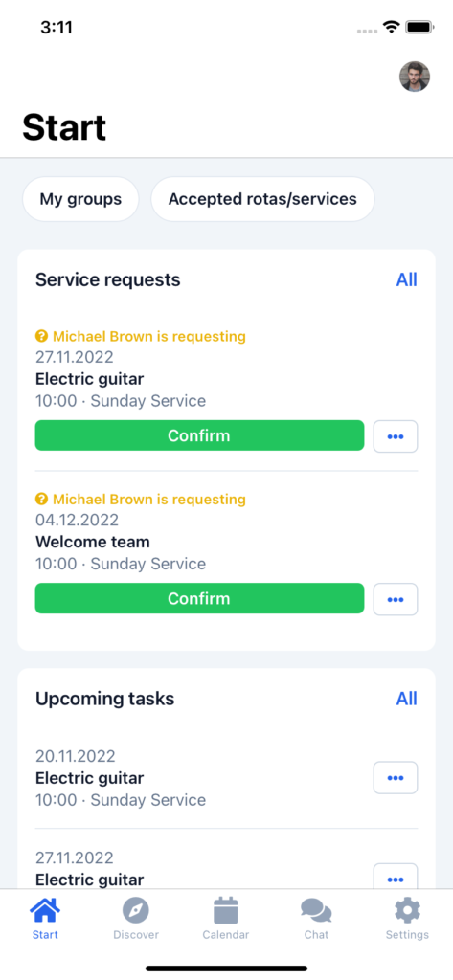Open the Calendar tab icon
The width and height of the screenshot is (453, 980).
click(226, 910)
